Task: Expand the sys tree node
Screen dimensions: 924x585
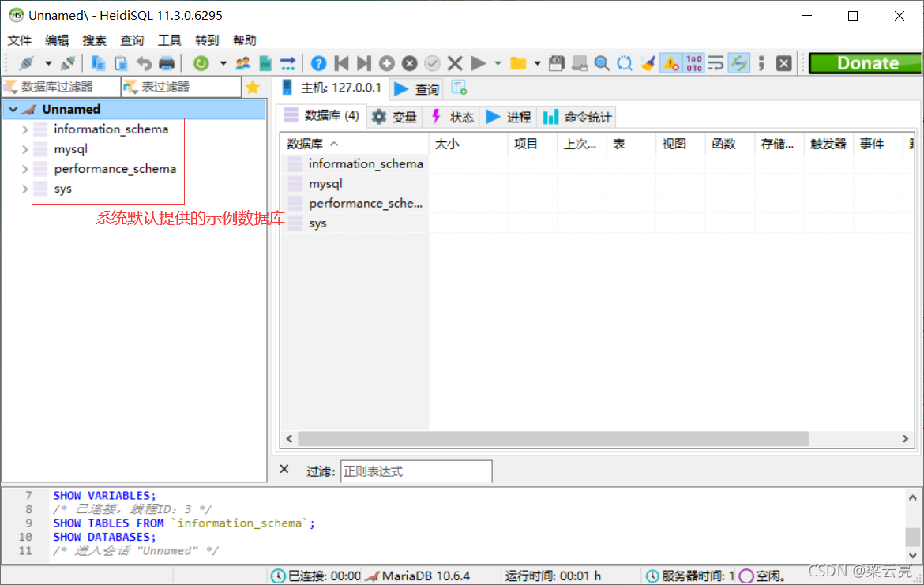Action: click(x=24, y=189)
